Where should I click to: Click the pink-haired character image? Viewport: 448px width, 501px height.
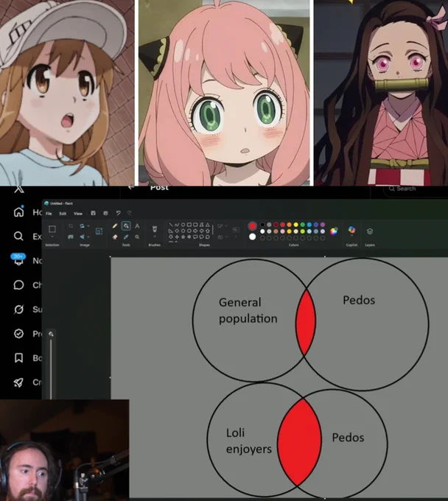225,93
